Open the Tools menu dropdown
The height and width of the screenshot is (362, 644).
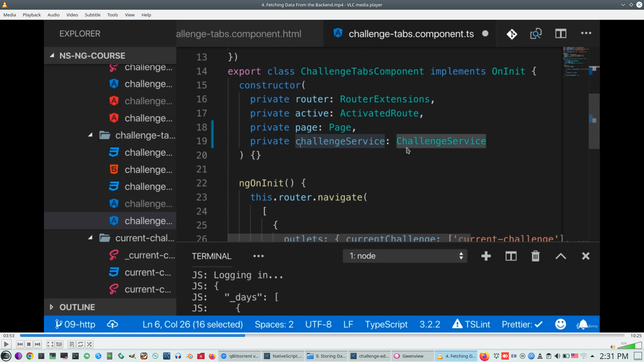point(112,15)
